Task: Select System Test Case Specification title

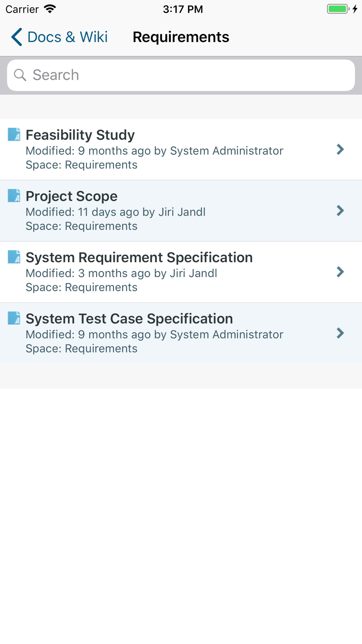Action: click(x=129, y=318)
